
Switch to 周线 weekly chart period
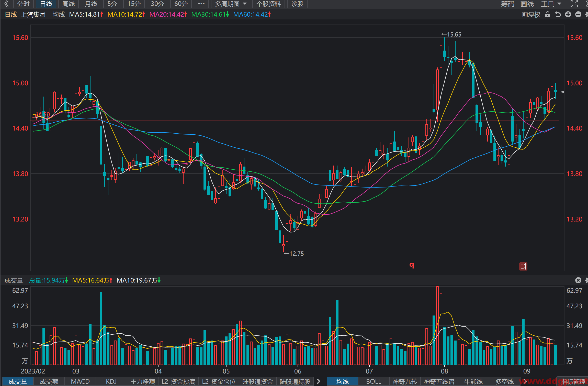tap(69, 4)
